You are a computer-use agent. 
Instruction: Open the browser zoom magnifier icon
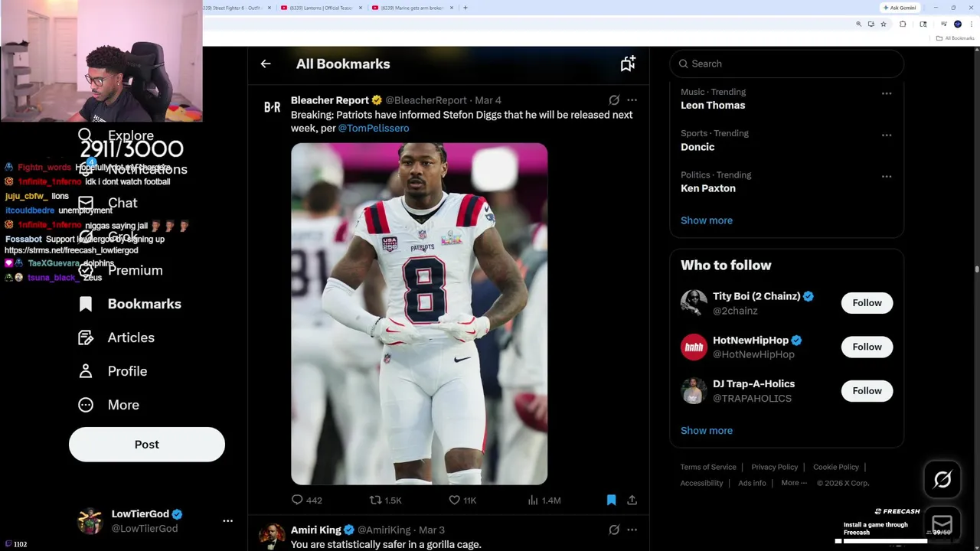tap(858, 24)
